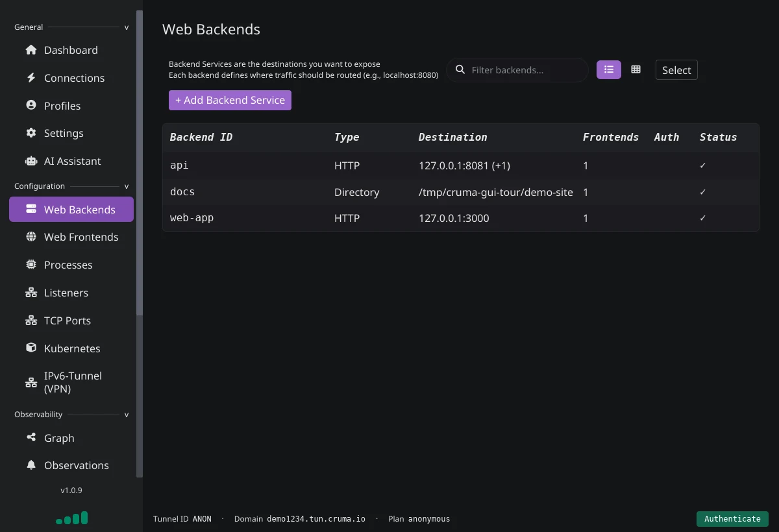Click the status checkmark for web-app

[703, 218]
